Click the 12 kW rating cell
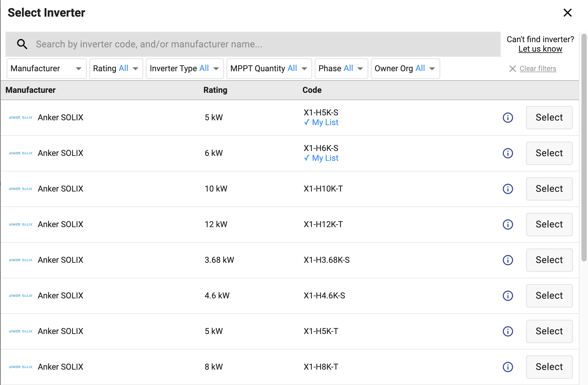This screenshot has width=588, height=385. (x=216, y=225)
